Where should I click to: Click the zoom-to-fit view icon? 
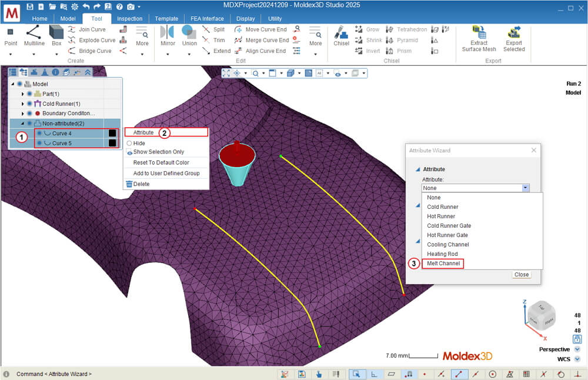(x=226, y=73)
